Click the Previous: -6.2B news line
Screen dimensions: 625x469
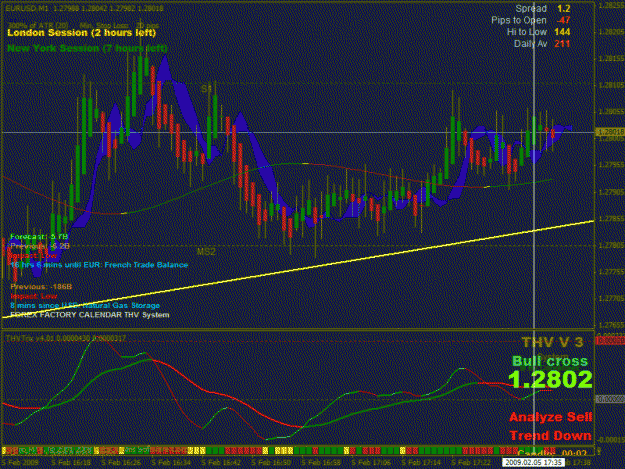pos(40,246)
